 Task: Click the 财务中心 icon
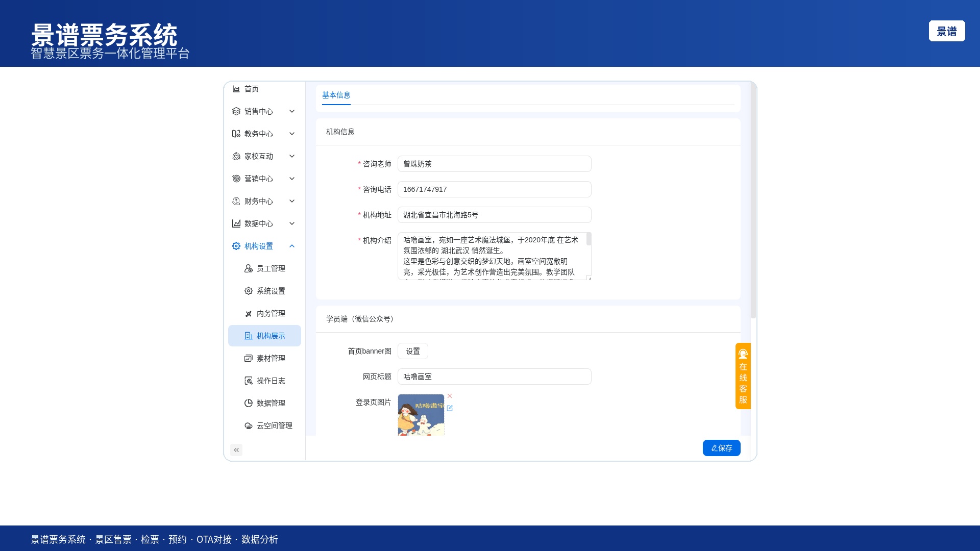(236, 201)
